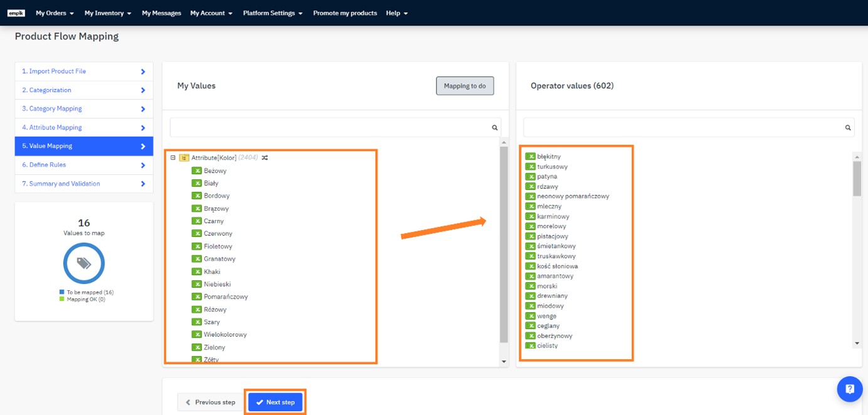Click search magnifier in My Values
Screen dimensions: 868x415
pos(494,128)
